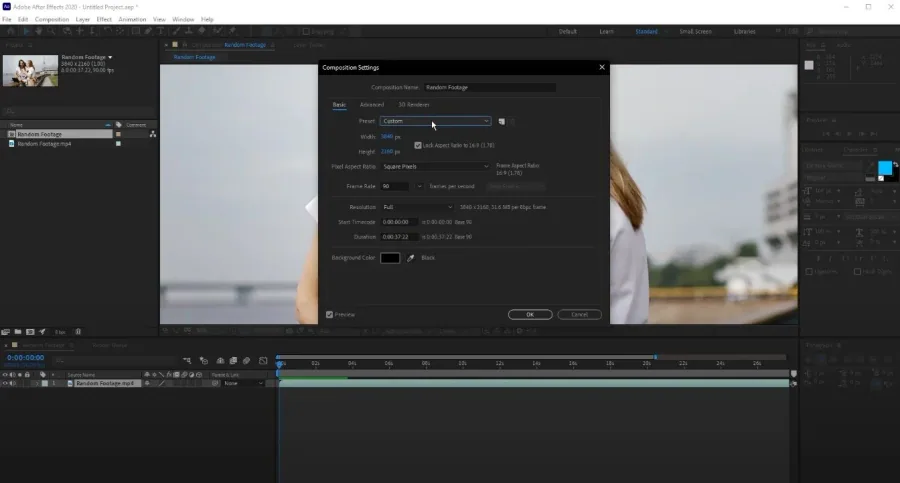Click the cyan fill color swatch in right panel
Viewport: 900px width, 483px height.
(885, 168)
